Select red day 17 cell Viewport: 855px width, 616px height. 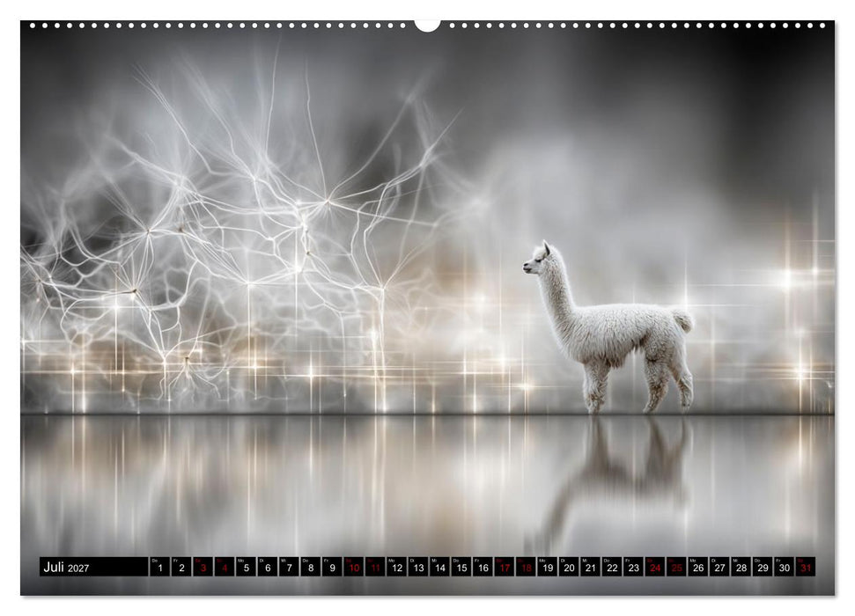coord(505,567)
